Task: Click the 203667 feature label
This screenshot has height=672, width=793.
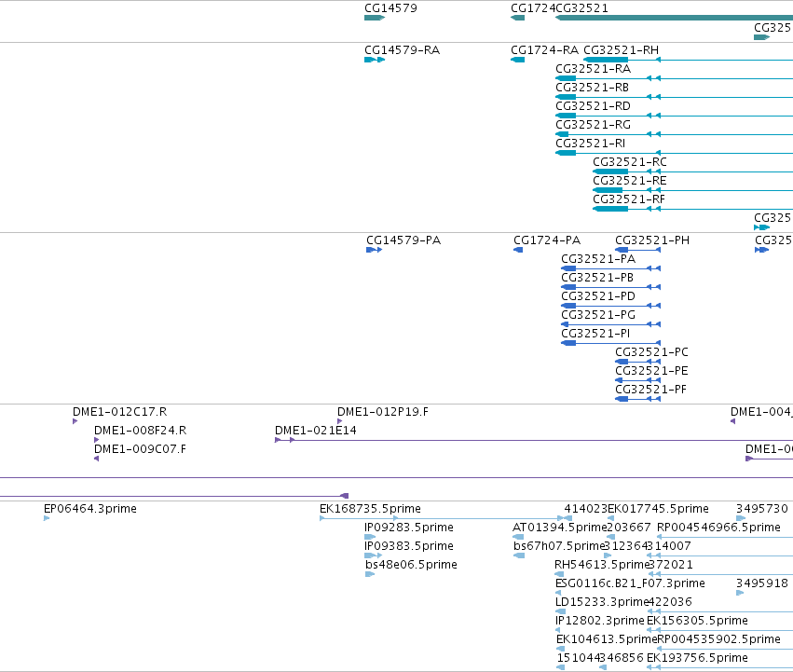Action: tap(629, 528)
